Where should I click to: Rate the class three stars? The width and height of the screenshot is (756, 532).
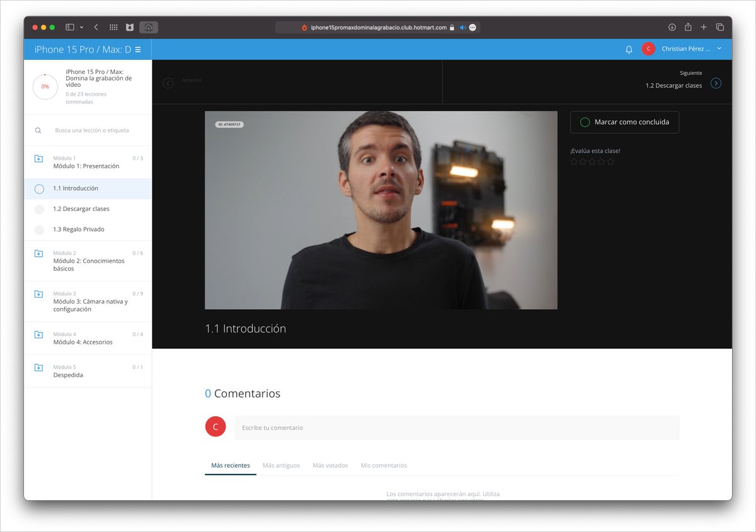[x=592, y=162]
